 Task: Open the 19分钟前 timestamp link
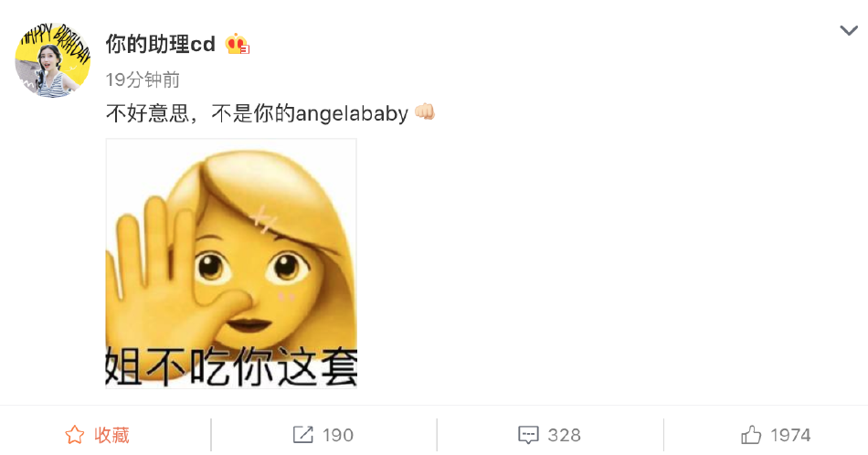(x=143, y=79)
